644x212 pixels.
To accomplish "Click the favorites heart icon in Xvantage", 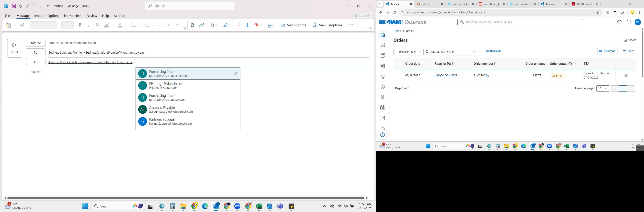I will point(619,22).
